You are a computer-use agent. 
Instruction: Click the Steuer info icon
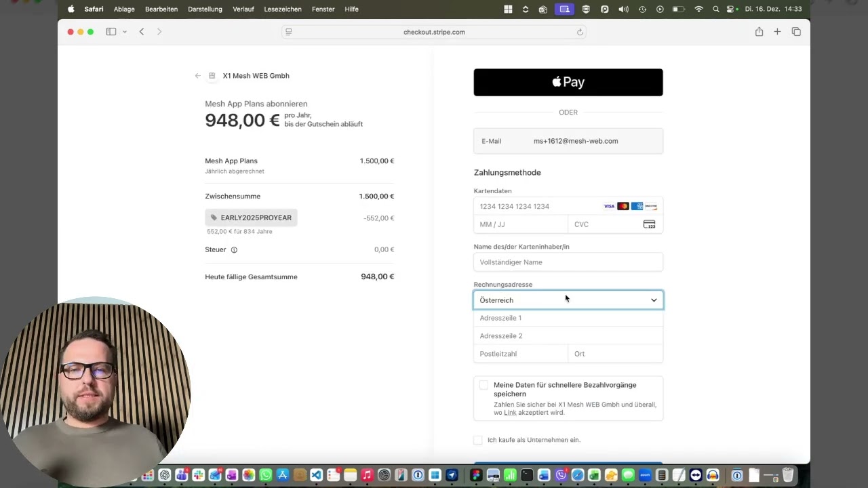pyautogui.click(x=234, y=250)
